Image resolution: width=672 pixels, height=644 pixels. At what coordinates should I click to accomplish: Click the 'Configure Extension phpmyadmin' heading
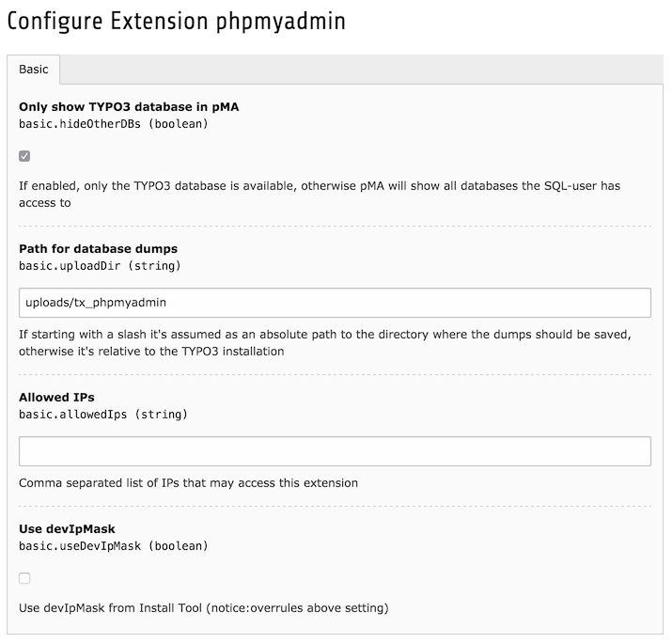click(176, 23)
